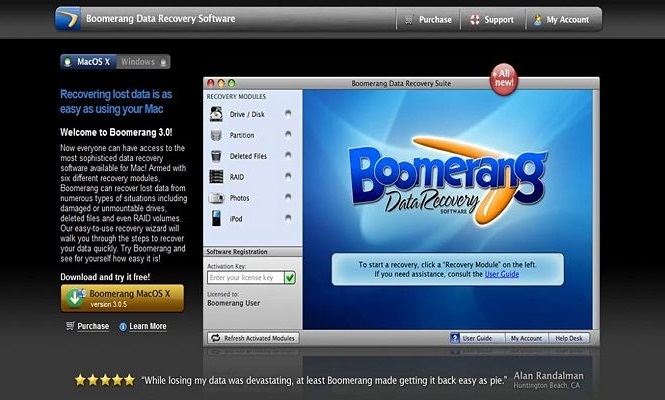Open the User Guide link in the hint box

tap(502, 274)
